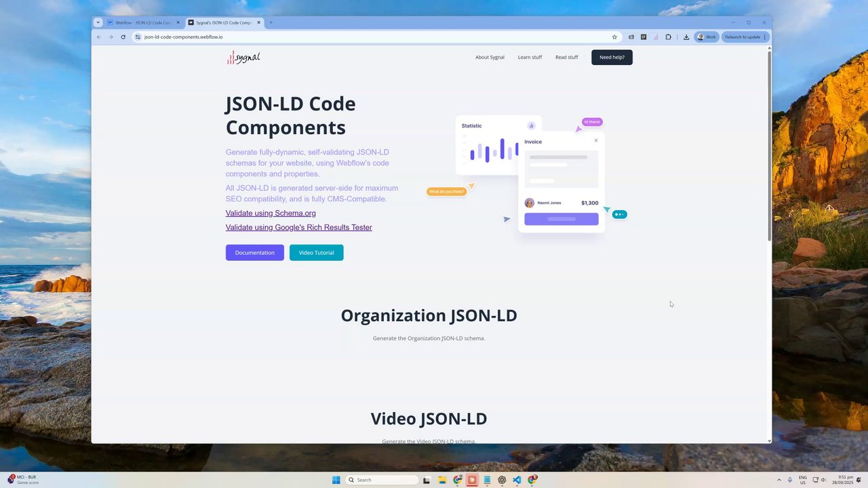
Task: Click the purple Invoice card button
Action: click(561, 219)
